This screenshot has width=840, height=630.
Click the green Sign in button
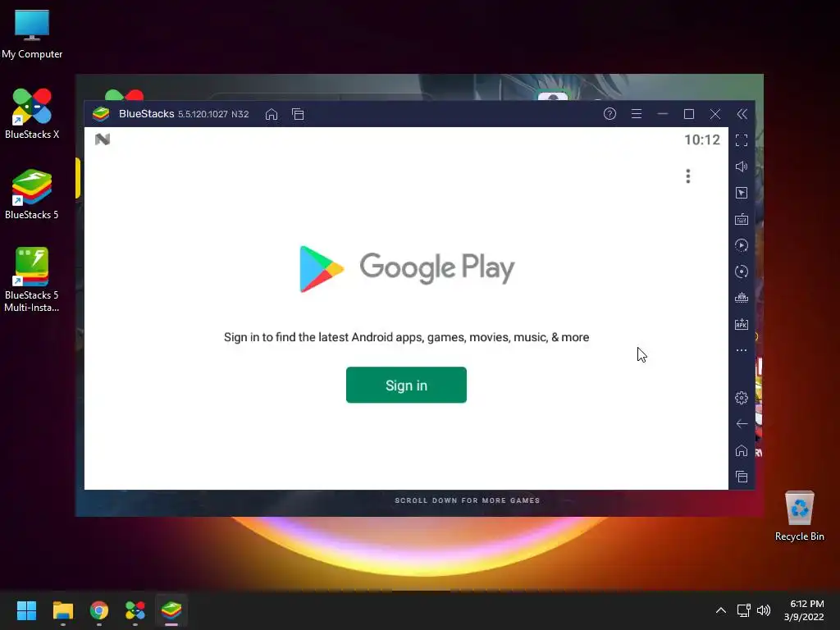pos(406,385)
